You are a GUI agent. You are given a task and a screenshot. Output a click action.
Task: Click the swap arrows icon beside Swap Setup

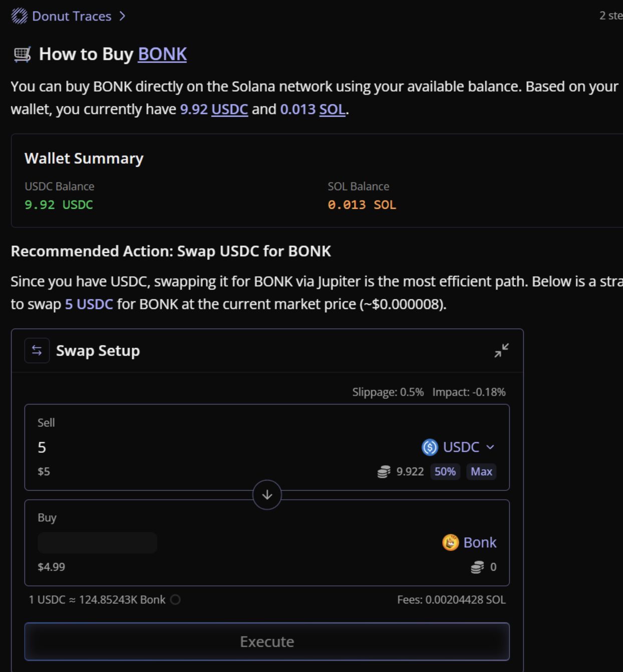tap(37, 351)
